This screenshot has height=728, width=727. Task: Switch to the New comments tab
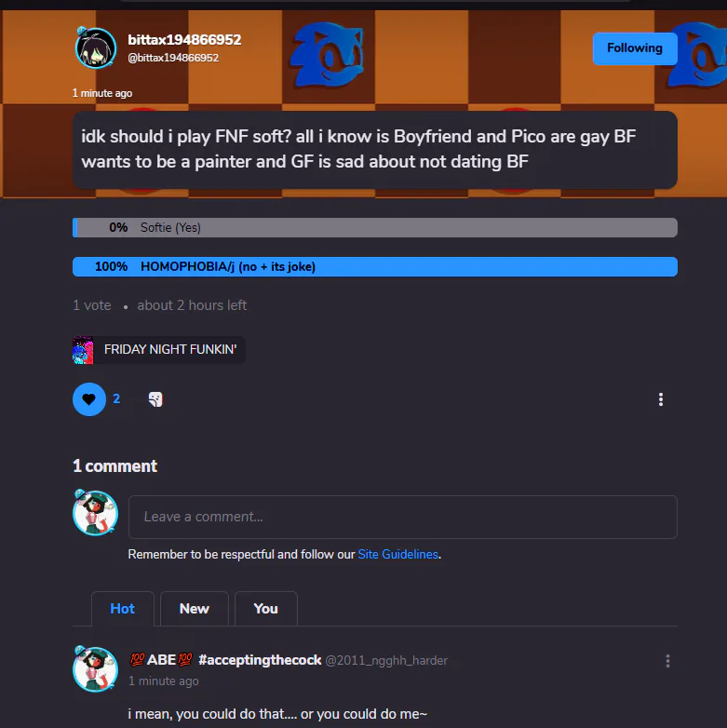tap(194, 609)
